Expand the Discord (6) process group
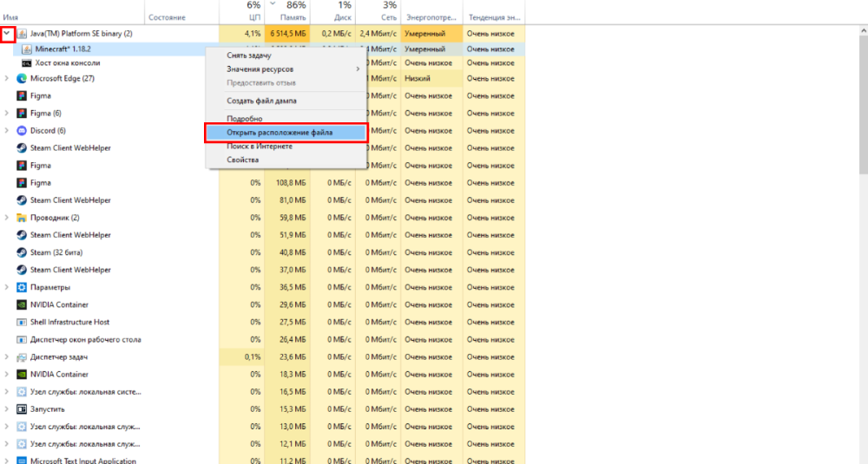This screenshot has width=868, height=464. pyautogui.click(x=8, y=130)
